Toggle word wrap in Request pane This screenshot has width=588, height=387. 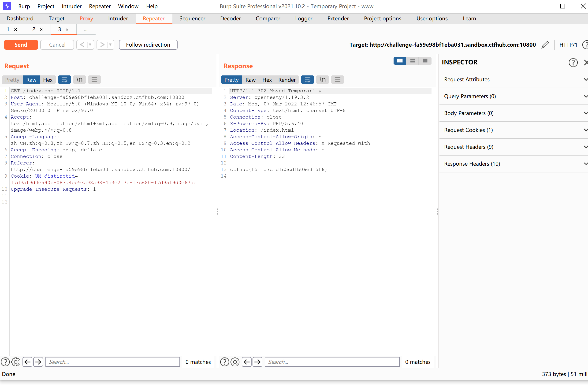click(64, 80)
